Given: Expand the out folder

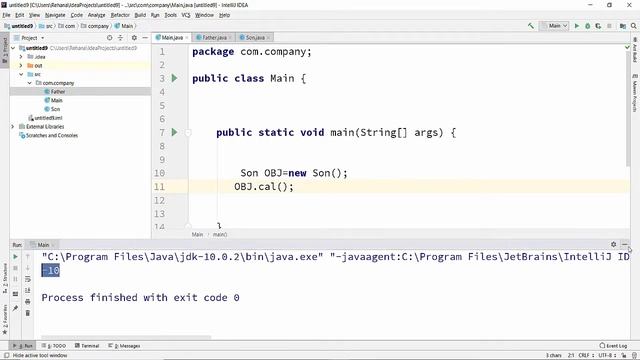Looking at the screenshot, I should 21,65.
